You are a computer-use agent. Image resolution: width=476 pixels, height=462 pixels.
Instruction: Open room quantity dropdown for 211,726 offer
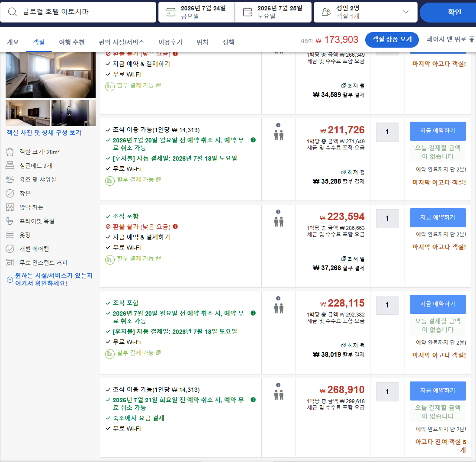click(x=387, y=132)
